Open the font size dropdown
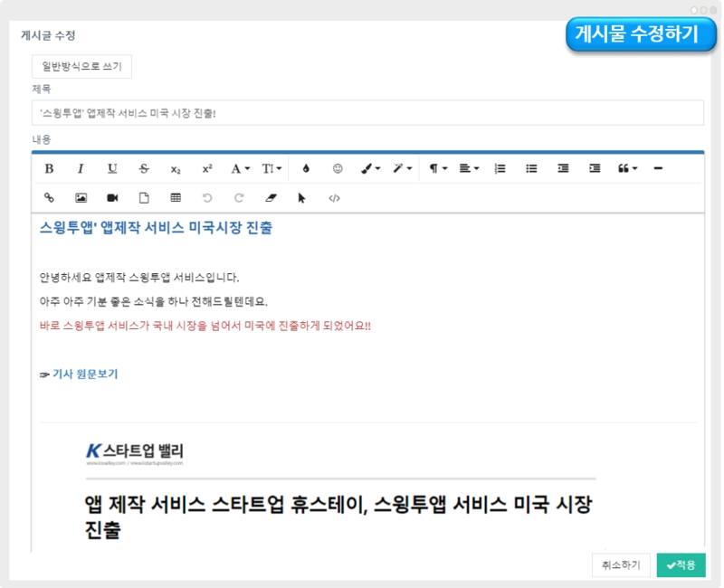 pyautogui.click(x=271, y=168)
